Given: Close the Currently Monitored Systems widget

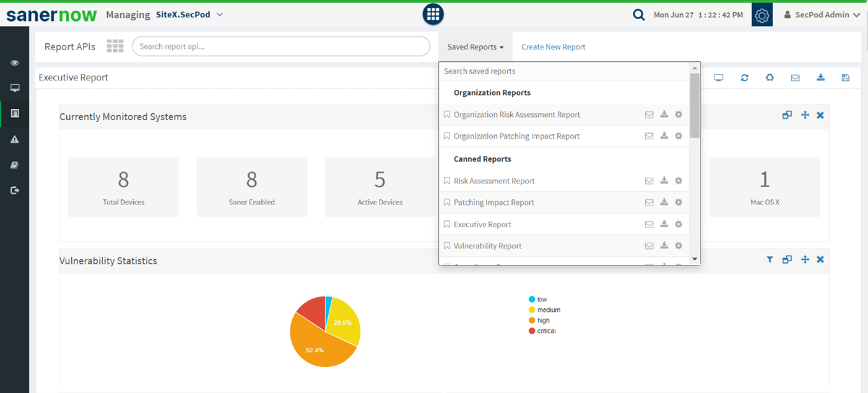Looking at the screenshot, I should click(x=820, y=115).
